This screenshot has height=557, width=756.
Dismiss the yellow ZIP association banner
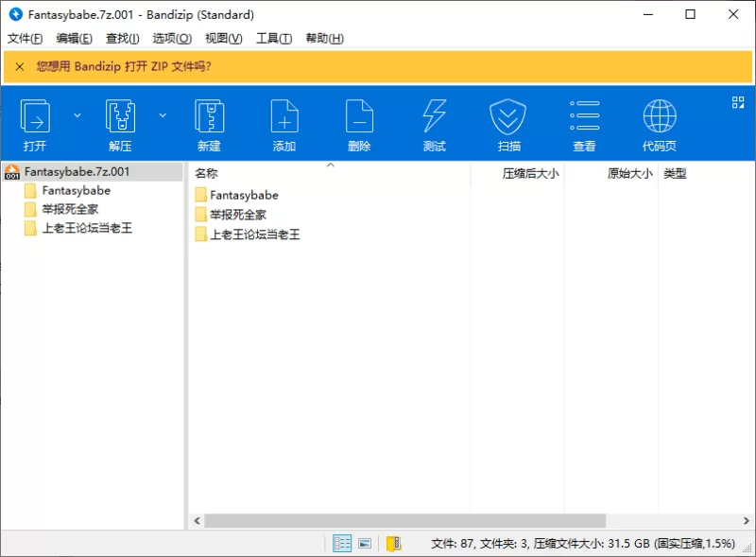point(20,66)
